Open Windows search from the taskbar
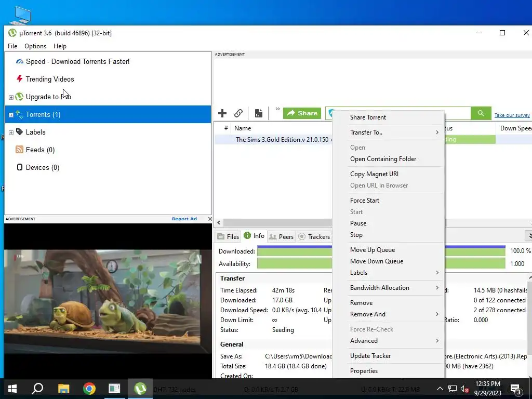The image size is (532, 399). (x=37, y=389)
